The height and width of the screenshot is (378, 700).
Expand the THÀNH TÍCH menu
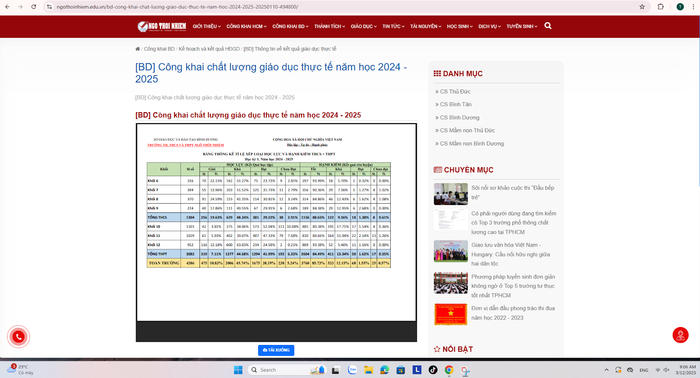pyautogui.click(x=329, y=26)
